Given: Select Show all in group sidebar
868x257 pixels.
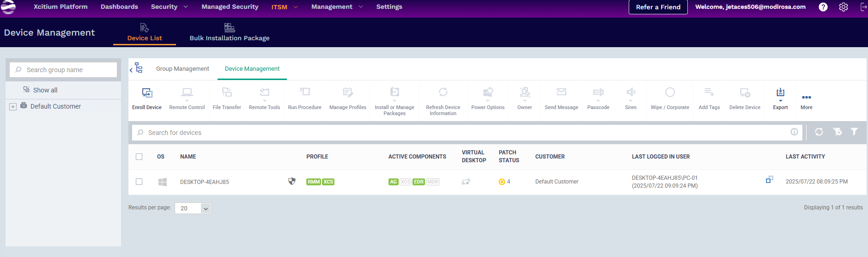Looking at the screenshot, I should 45,90.
